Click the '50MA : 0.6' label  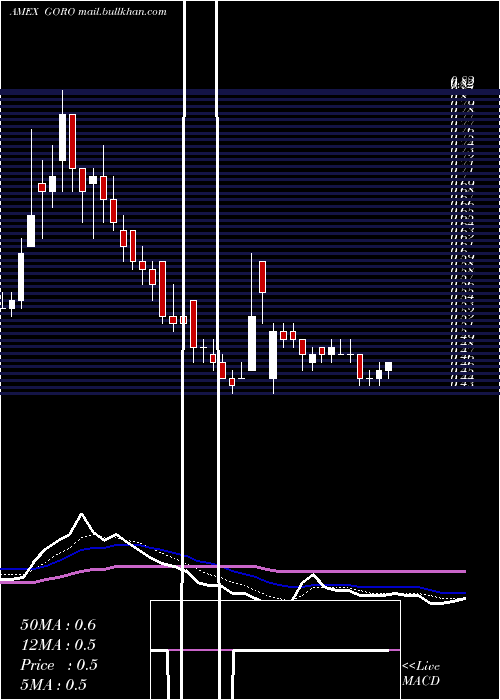[58, 625]
